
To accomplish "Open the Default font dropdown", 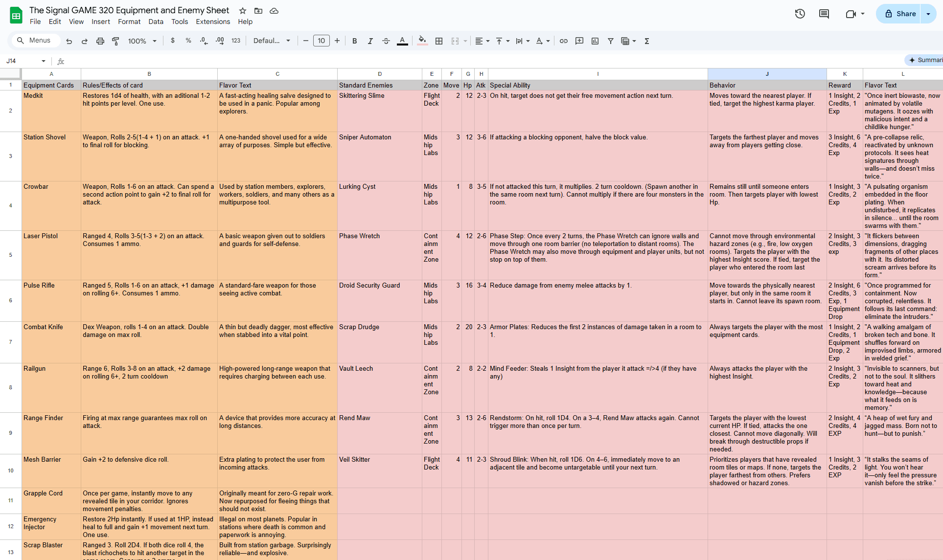I will coord(272,41).
